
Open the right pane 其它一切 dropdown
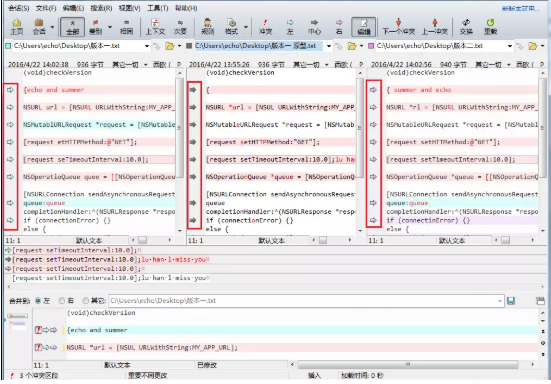pos(492,64)
